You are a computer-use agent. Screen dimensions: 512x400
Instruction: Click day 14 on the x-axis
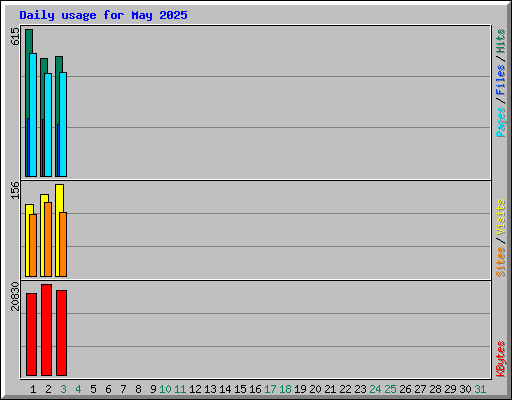click(225, 389)
